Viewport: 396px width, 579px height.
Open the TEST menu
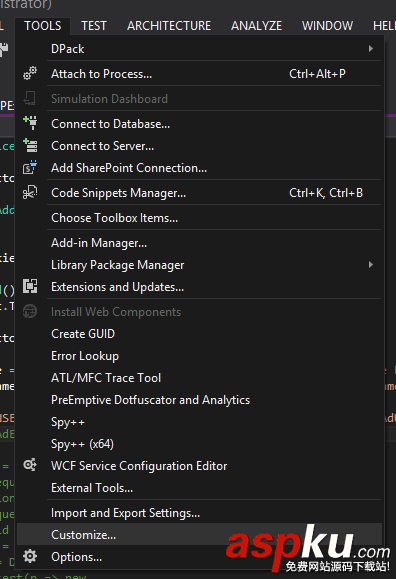click(94, 26)
